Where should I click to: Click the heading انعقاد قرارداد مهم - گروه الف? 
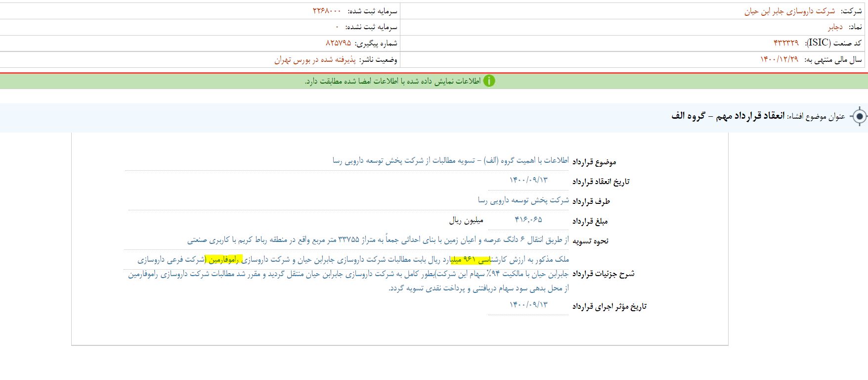click(728, 116)
